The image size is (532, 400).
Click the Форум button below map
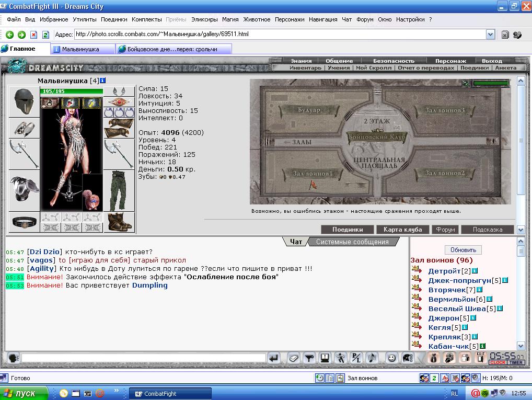point(445,230)
